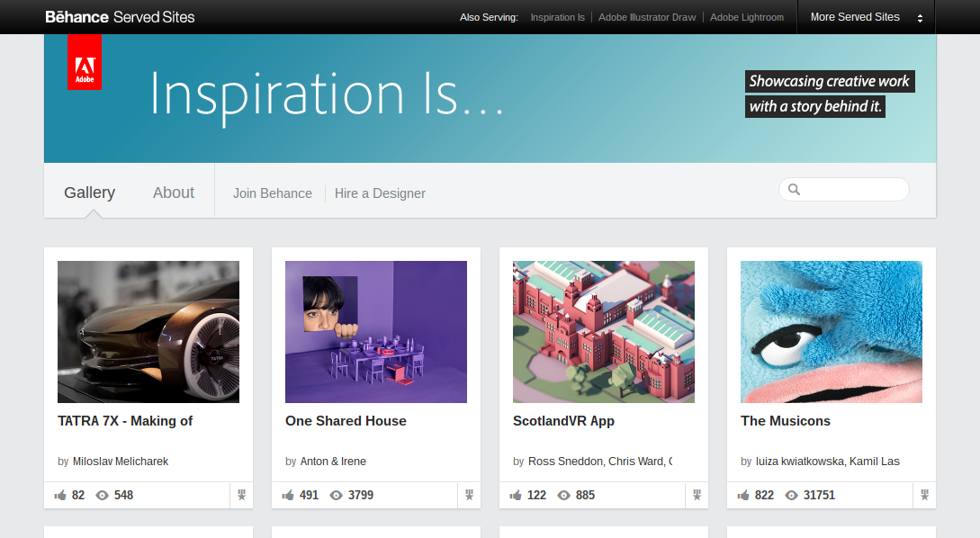Open Adobe Illustrator Draw served site
Viewport: 980px width, 538px height.
pyautogui.click(x=647, y=17)
